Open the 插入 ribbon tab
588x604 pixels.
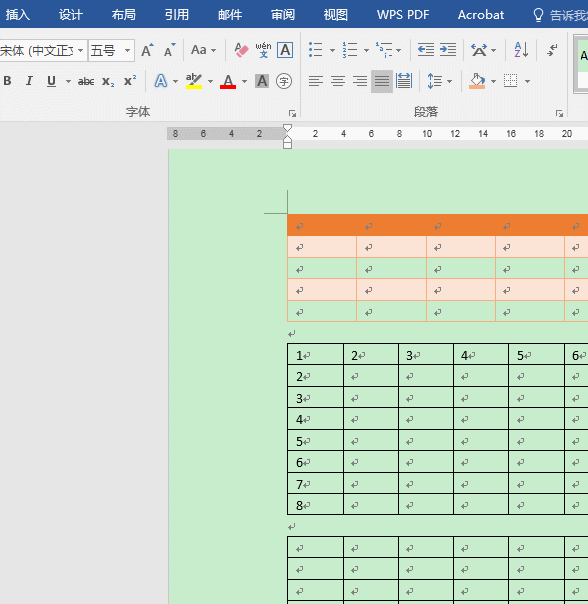pyautogui.click(x=17, y=15)
